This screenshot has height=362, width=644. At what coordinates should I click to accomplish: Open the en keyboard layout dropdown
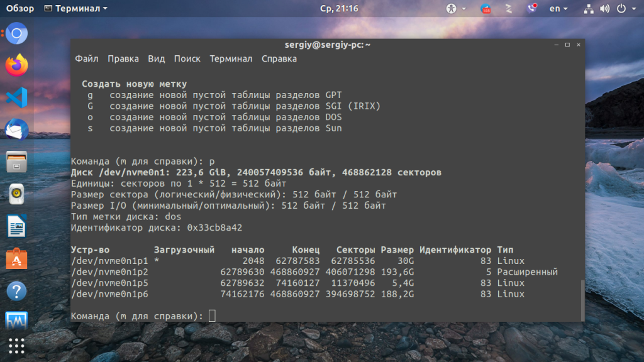pyautogui.click(x=558, y=9)
